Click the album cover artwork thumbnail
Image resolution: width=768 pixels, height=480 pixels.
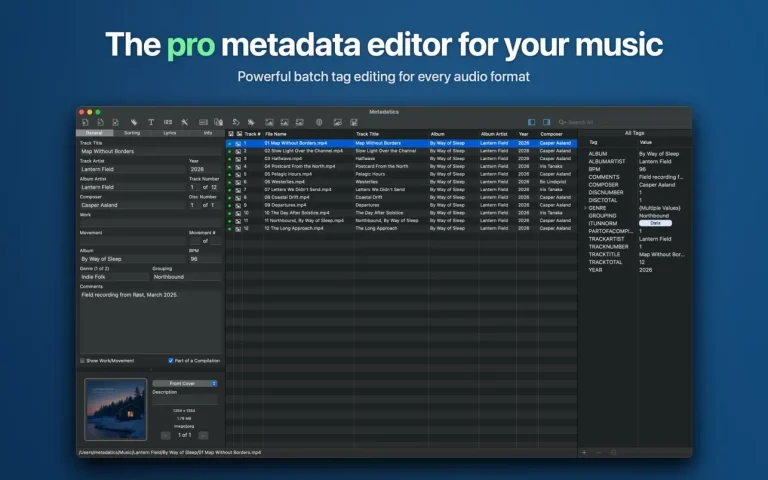pyautogui.click(x=116, y=409)
